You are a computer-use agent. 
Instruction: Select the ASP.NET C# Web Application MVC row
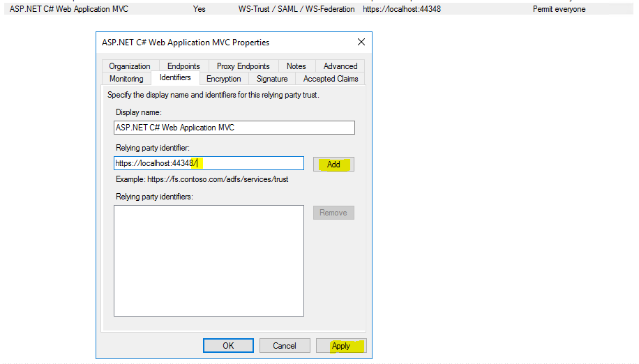(319, 9)
